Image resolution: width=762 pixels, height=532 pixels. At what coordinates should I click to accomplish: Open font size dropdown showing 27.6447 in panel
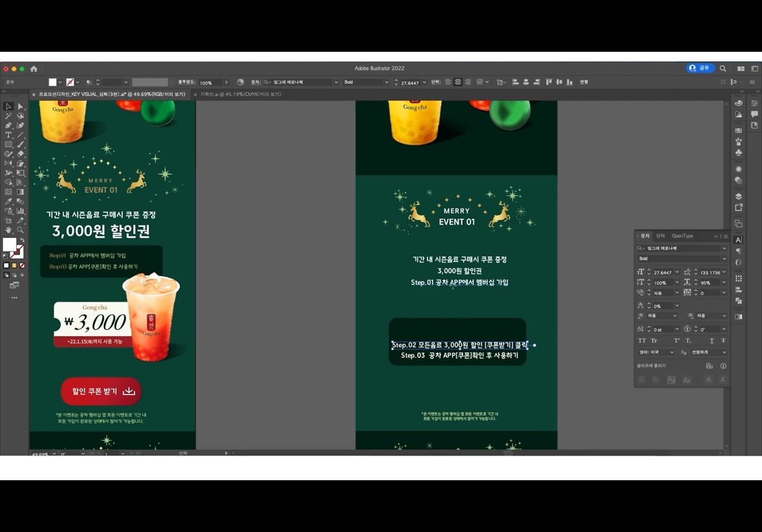click(x=677, y=272)
